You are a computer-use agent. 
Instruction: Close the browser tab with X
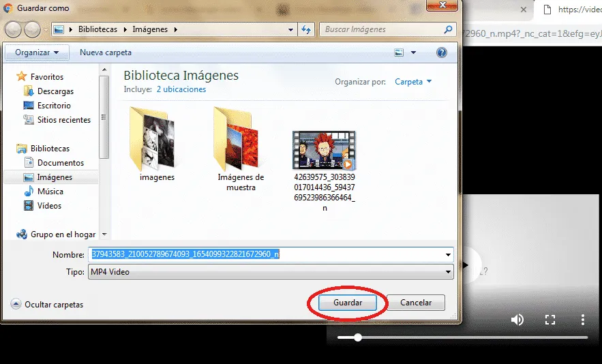coord(524,10)
